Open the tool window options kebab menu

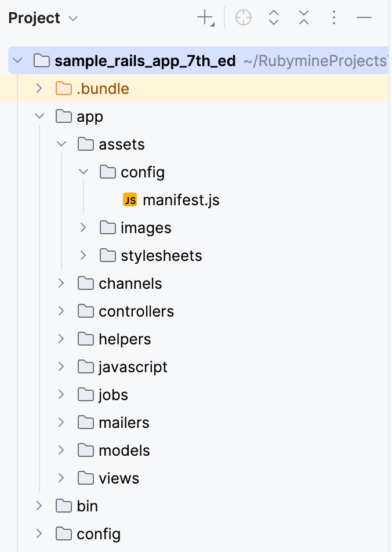(x=334, y=17)
